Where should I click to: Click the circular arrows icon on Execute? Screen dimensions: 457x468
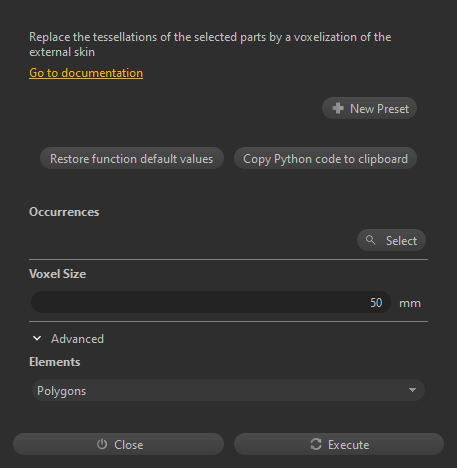pyautogui.click(x=316, y=444)
